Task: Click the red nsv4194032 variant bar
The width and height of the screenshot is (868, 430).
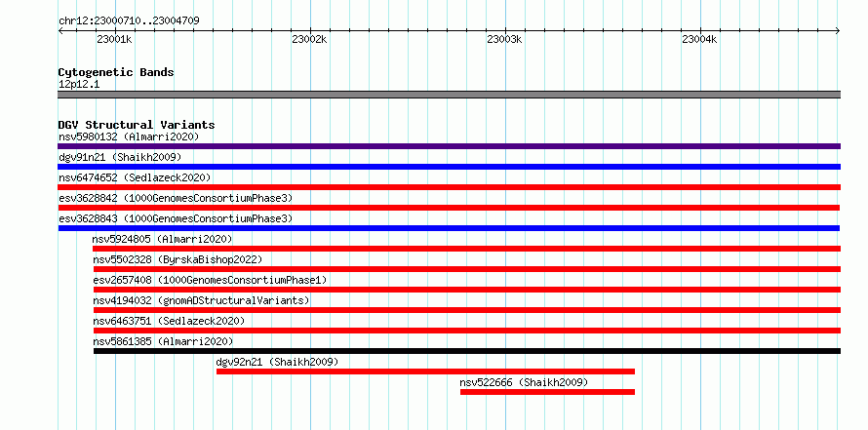Action: coord(467,310)
